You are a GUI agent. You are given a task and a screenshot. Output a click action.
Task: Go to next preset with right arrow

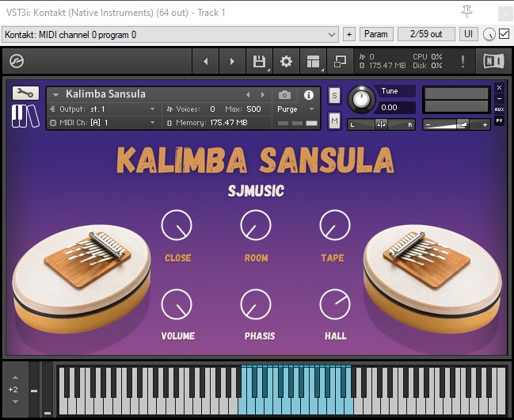(232, 61)
